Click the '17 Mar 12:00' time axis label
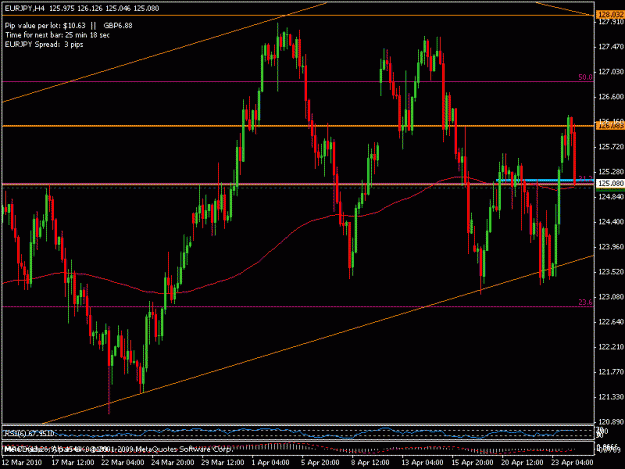Screen dimensions: 625x469 pos(73,463)
